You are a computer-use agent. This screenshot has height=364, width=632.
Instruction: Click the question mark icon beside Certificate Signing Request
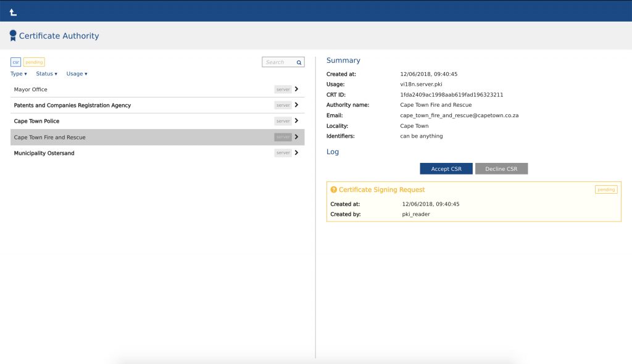(x=334, y=189)
